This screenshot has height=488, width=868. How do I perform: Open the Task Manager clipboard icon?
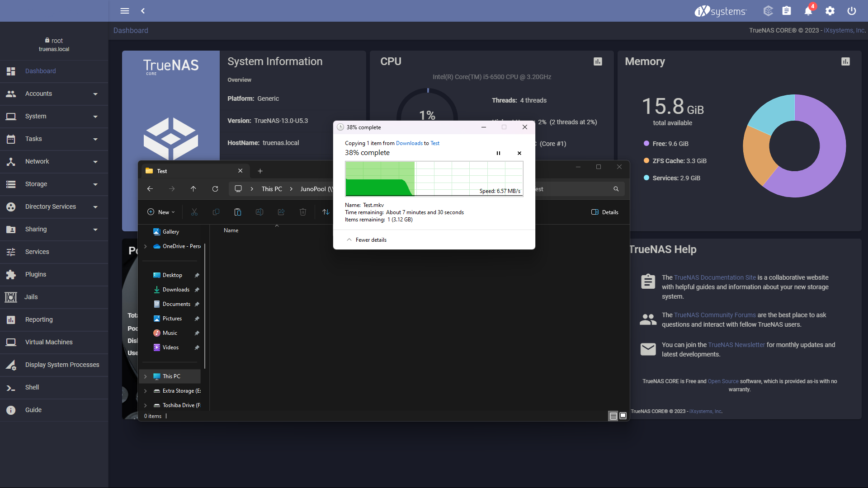(x=787, y=11)
